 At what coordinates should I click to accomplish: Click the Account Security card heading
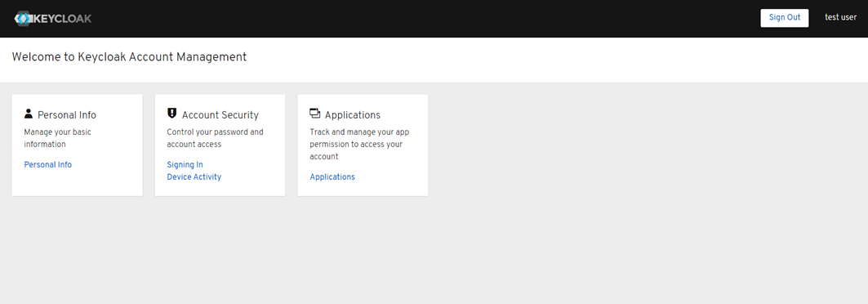220,115
